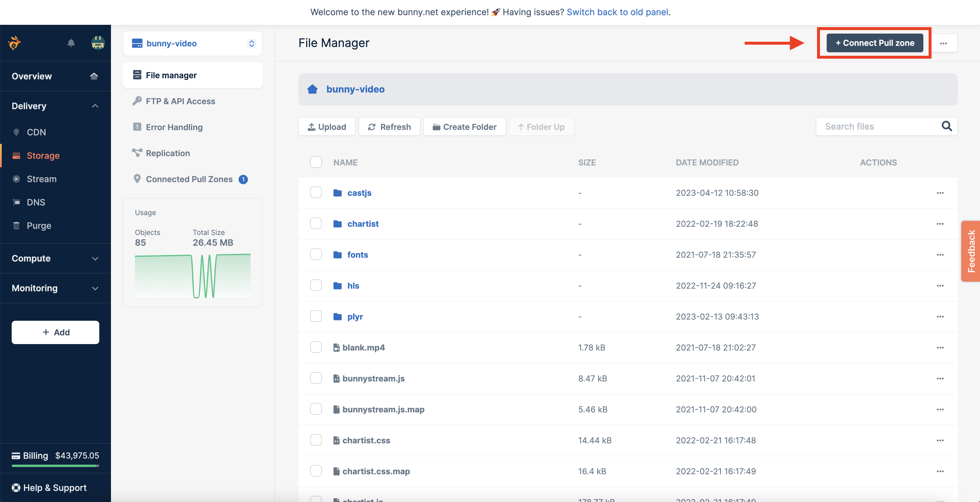Open actions menu for bunnystream.js.map
Screen dimensions: 980x502
pyautogui.click(x=940, y=409)
